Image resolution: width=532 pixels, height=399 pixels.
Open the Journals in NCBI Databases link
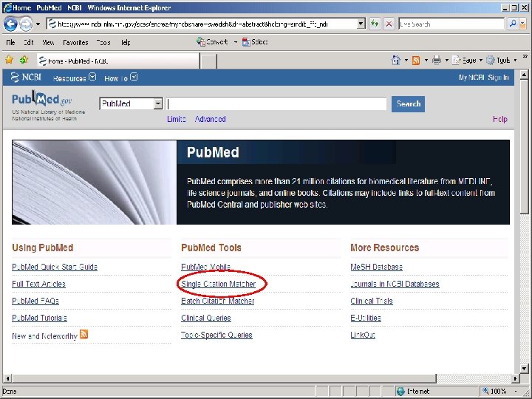[395, 284]
